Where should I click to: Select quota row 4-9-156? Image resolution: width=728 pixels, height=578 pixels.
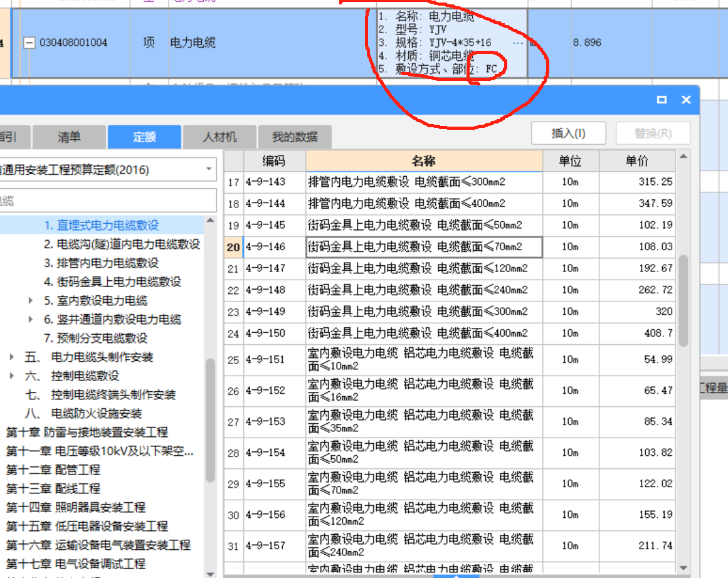coord(450,515)
